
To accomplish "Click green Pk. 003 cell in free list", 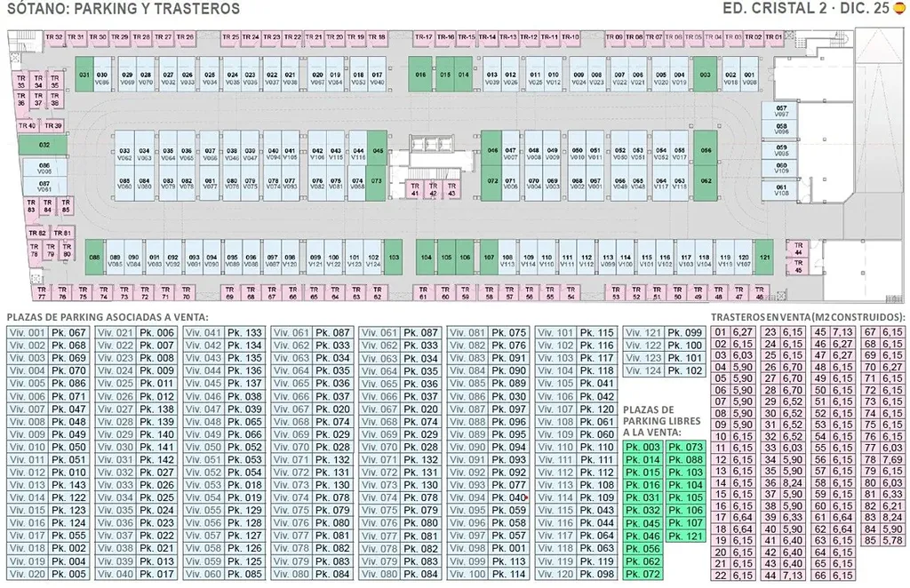I will tap(643, 447).
